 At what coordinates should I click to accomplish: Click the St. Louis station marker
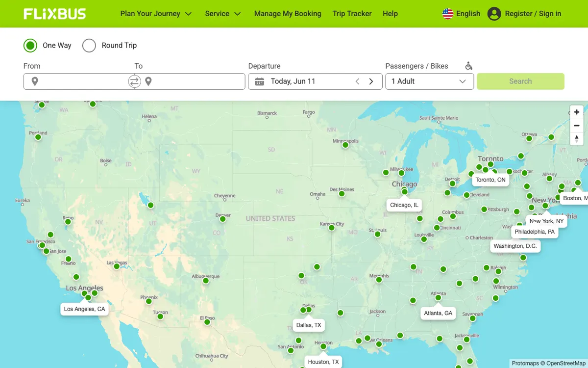(x=378, y=234)
